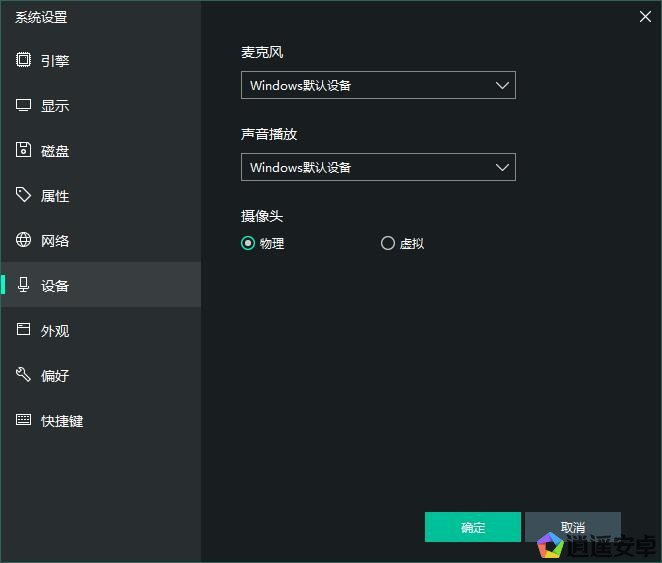This screenshot has height=563, width=662.
Task: Click the 取消 button
Action: point(572,527)
